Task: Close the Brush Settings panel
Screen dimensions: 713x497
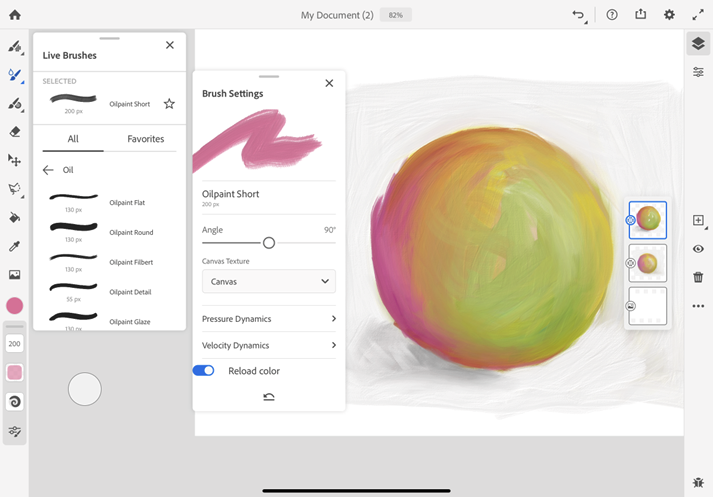Action: point(329,83)
